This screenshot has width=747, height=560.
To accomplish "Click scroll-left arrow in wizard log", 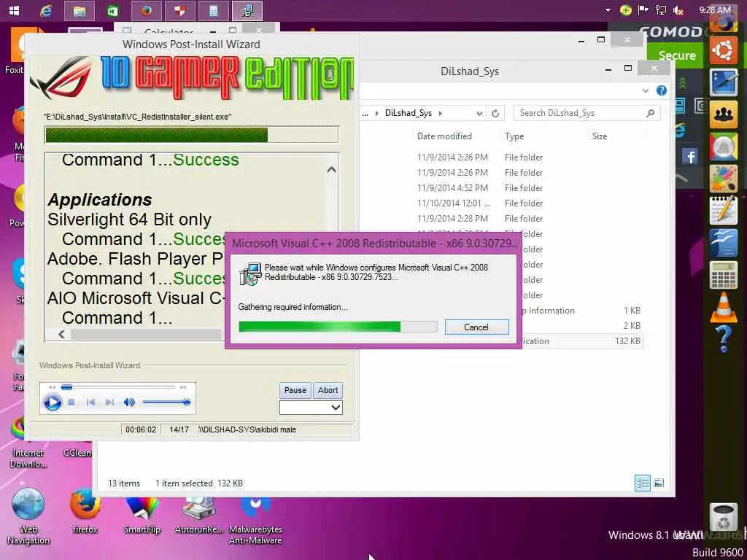I will [61, 334].
